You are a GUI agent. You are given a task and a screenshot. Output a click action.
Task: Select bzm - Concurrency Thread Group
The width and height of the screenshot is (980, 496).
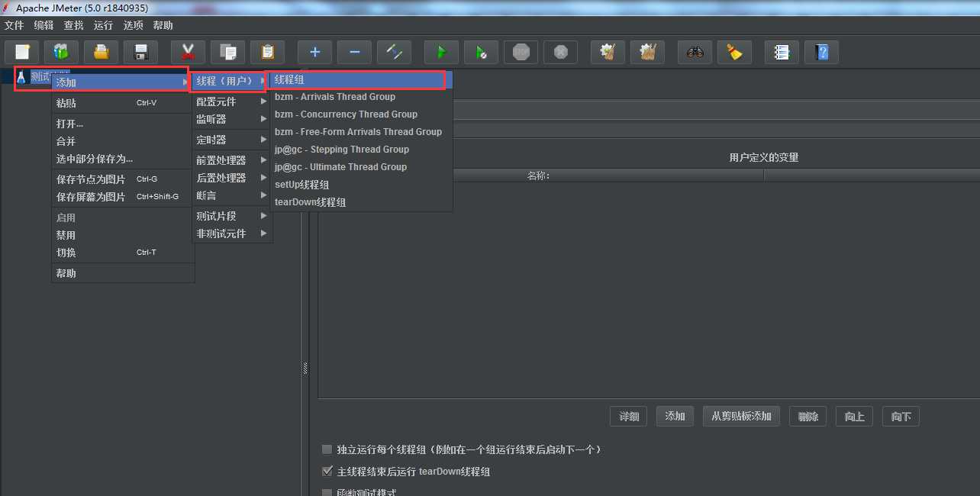[361, 114]
